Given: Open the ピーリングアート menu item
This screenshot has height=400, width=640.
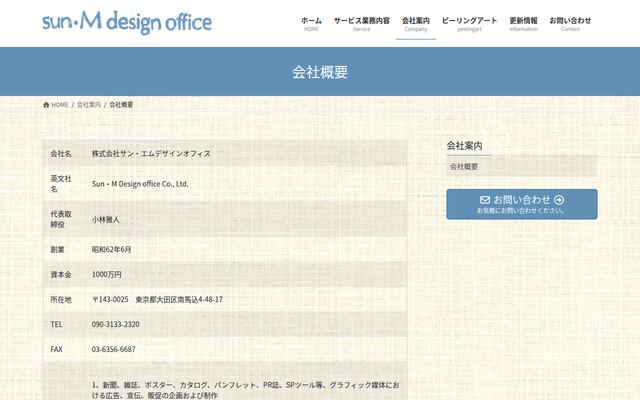Looking at the screenshot, I should click(x=469, y=24).
